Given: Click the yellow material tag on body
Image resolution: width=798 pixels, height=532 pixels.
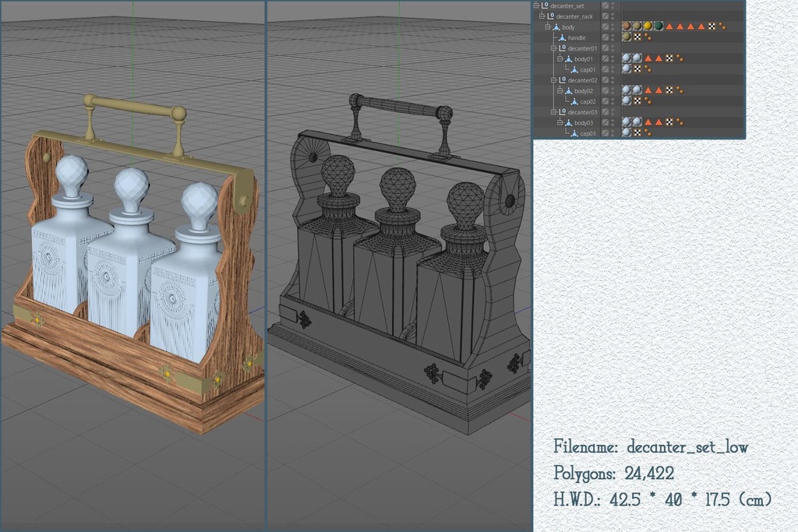Looking at the screenshot, I should 648,26.
